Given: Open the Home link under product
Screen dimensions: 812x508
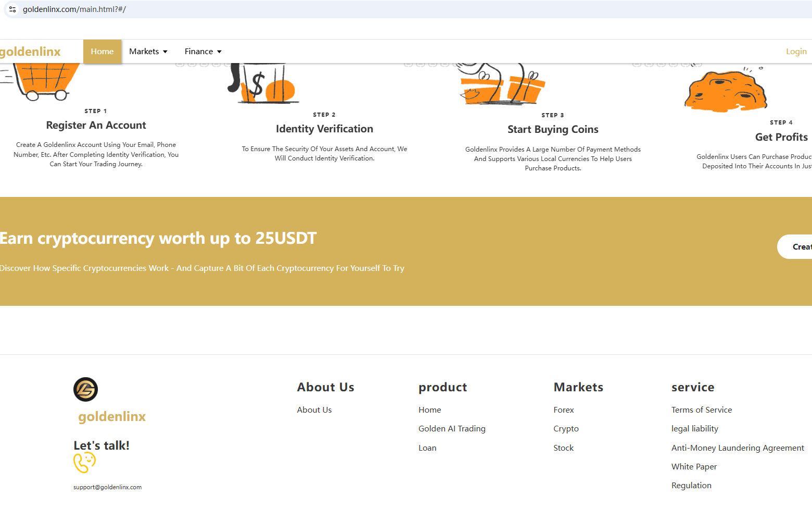Looking at the screenshot, I should tap(430, 410).
